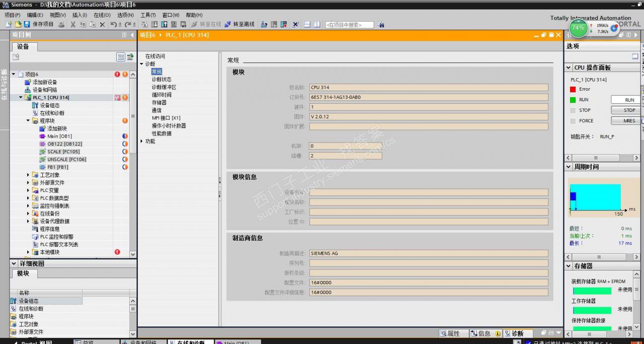Viewport: 644px width, 344px height.
Task: Click the accessible devices toolbar icon
Action: click(264, 24)
